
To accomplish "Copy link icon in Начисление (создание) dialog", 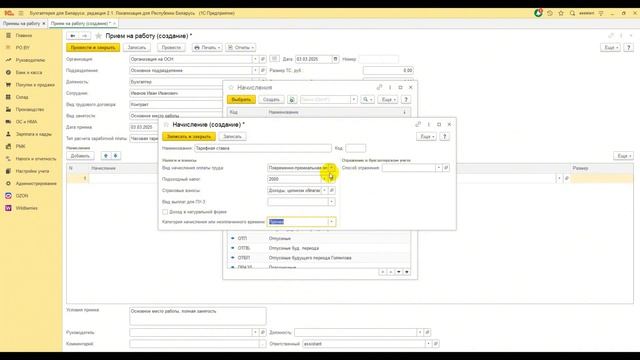I will point(418,124).
